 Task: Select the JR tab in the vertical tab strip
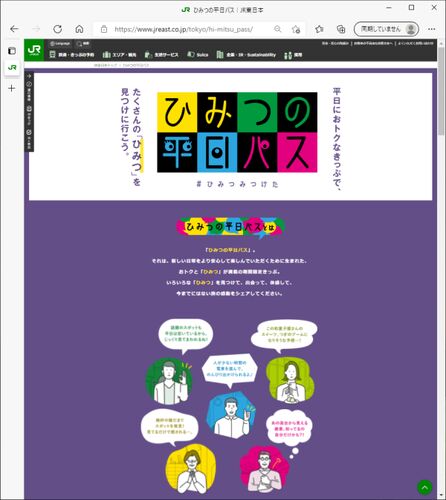pyautogui.click(x=12, y=67)
